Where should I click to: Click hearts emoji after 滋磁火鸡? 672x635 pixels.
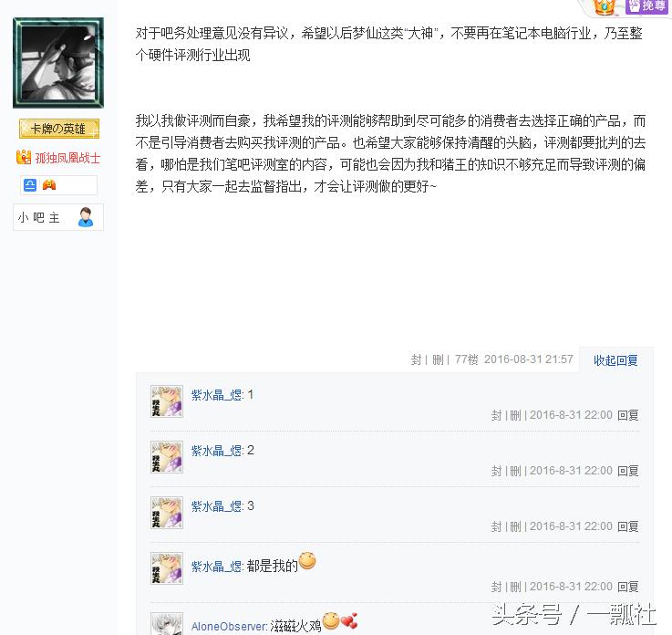coord(349,620)
